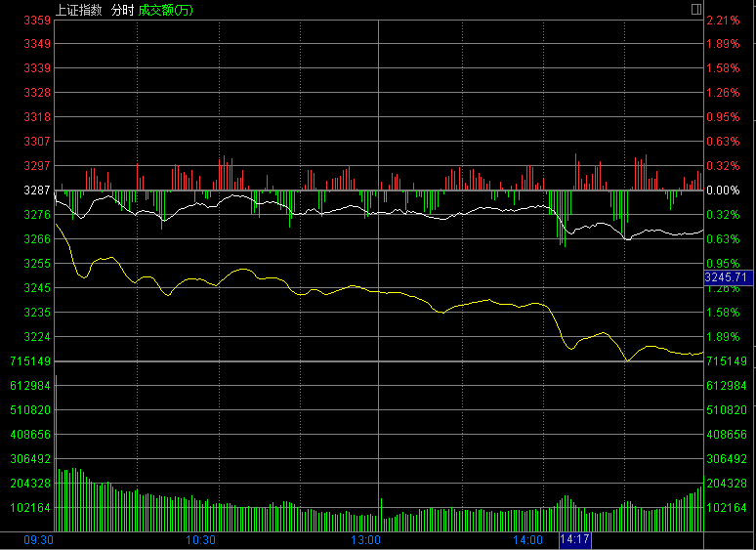Click the left 715149 volume scale label
756x550 pixels.
pyautogui.click(x=30, y=361)
